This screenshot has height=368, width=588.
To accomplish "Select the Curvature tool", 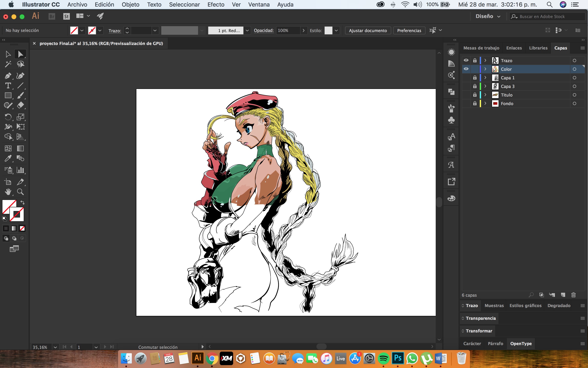I will tap(20, 76).
